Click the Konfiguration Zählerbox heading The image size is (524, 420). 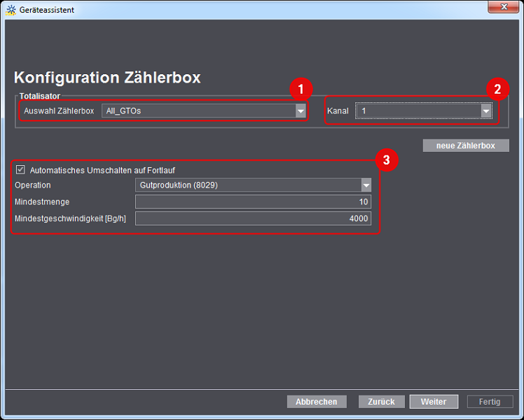[x=107, y=78]
